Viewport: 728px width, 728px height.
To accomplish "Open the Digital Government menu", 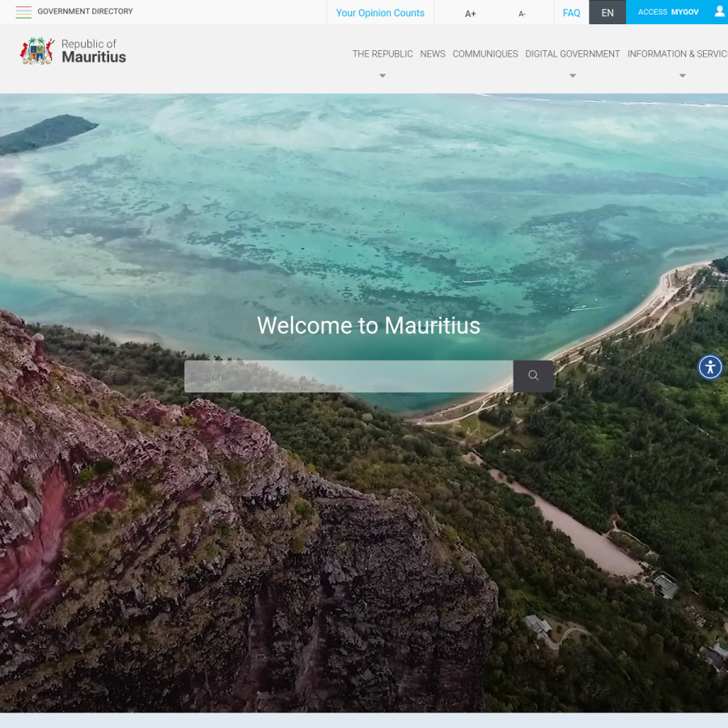I will pyautogui.click(x=572, y=54).
